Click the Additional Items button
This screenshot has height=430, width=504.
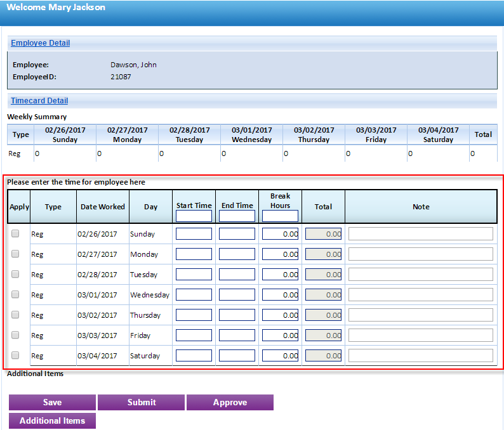(53, 420)
